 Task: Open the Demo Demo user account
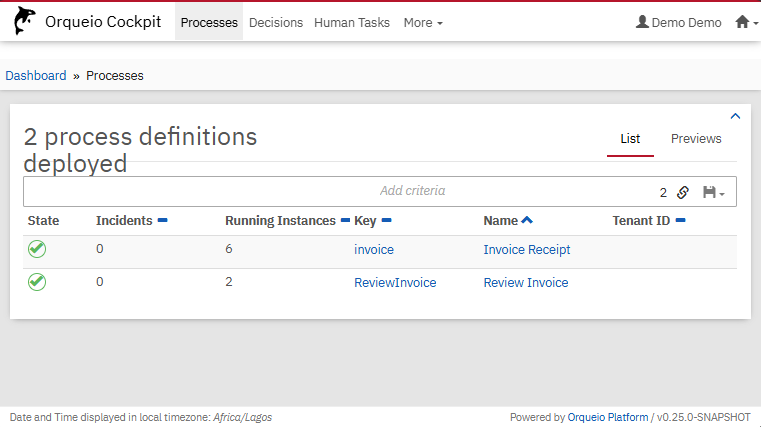(x=678, y=22)
